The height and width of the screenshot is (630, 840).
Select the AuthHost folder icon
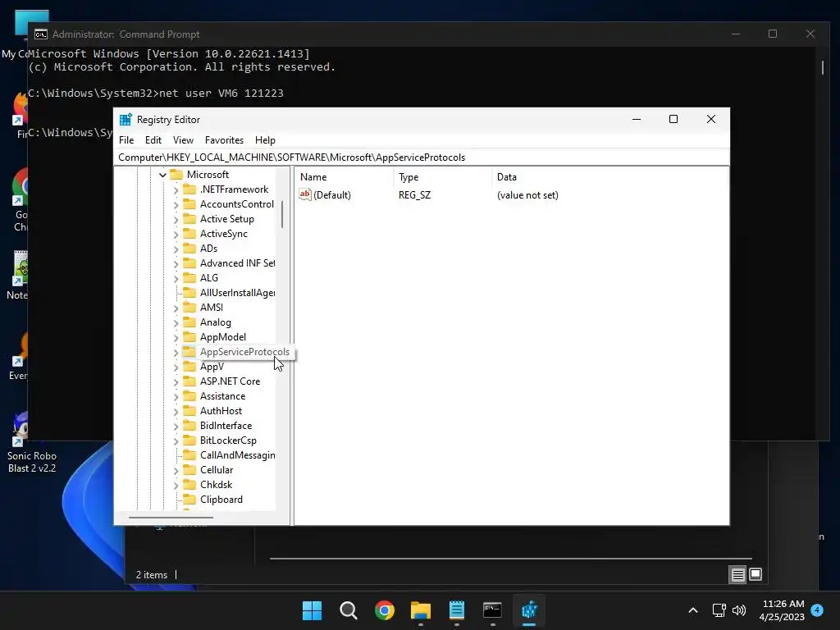tap(189, 410)
